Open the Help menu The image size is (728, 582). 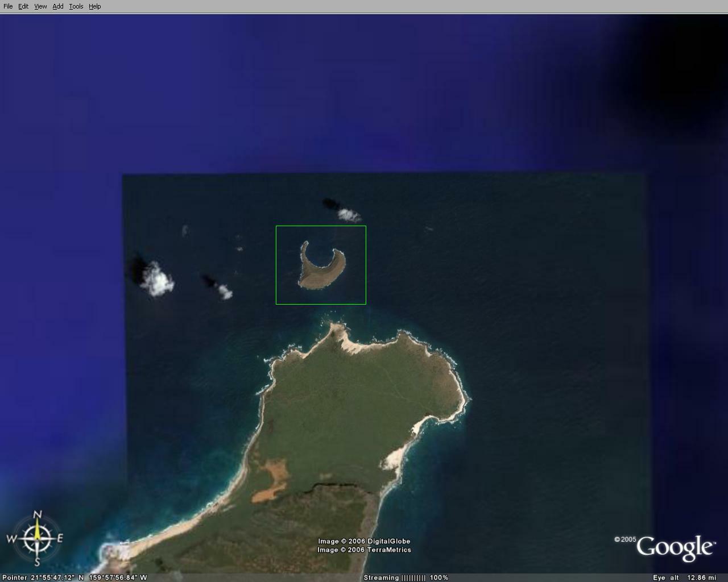pyautogui.click(x=95, y=6)
